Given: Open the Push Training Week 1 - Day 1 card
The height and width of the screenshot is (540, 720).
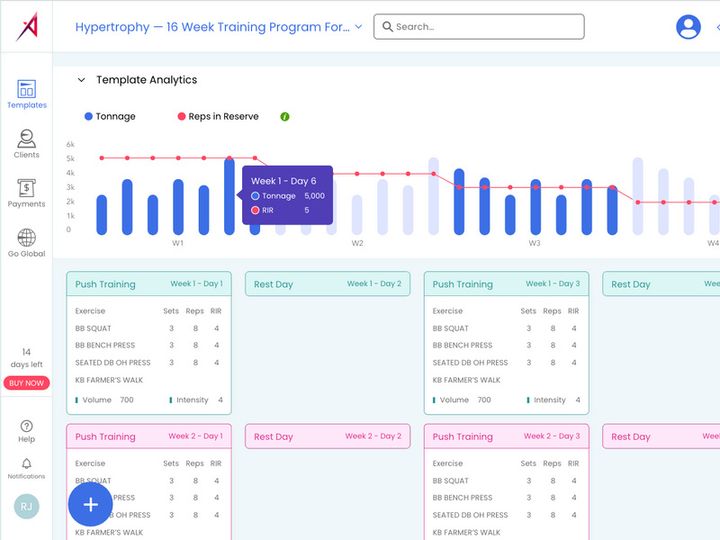Looking at the screenshot, I should 149,343.
